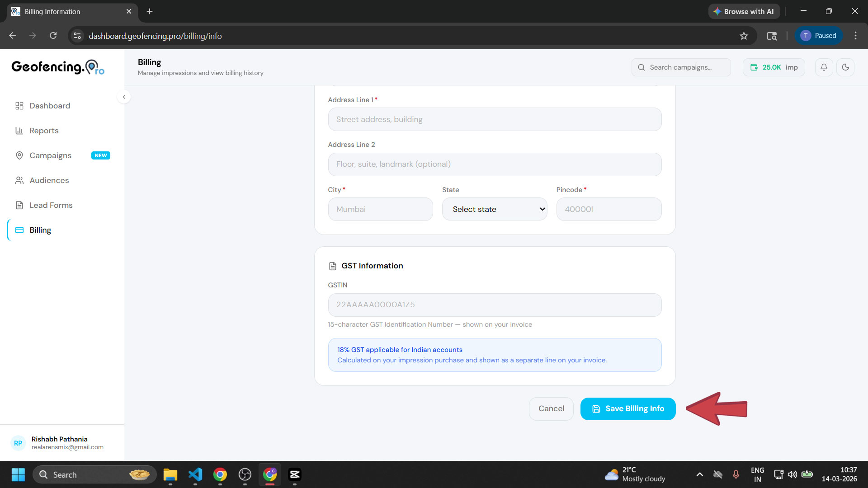Viewport: 868px width, 488px height.
Task: Click the 25.0K impressions badge
Action: (774, 67)
